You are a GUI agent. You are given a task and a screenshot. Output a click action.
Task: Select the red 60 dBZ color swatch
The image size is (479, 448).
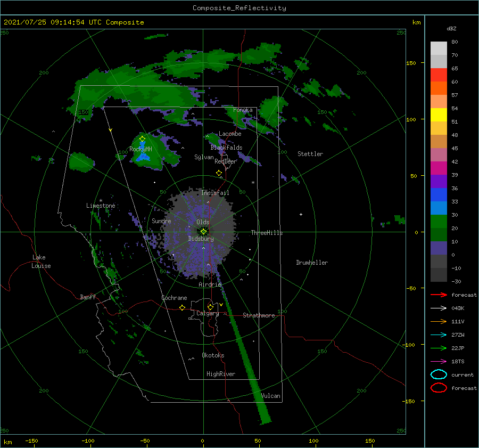[x=439, y=75]
